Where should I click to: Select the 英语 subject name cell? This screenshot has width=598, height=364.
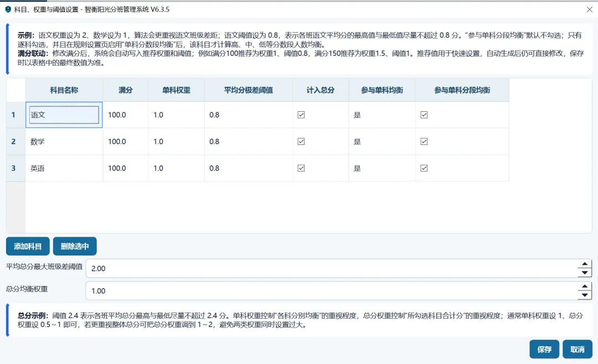pos(64,168)
